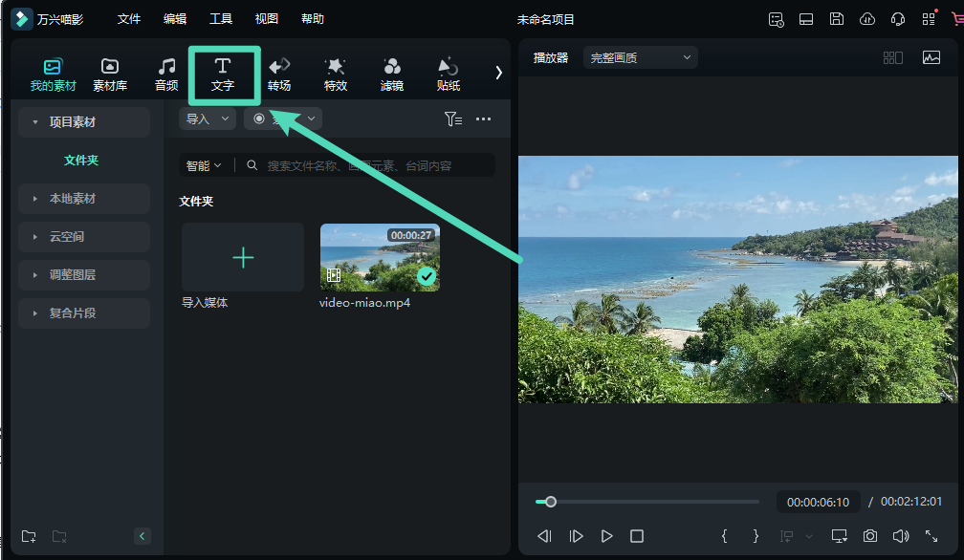Screen dimensions: 964x560
Task: Create a new folder icon
Action: (29, 536)
